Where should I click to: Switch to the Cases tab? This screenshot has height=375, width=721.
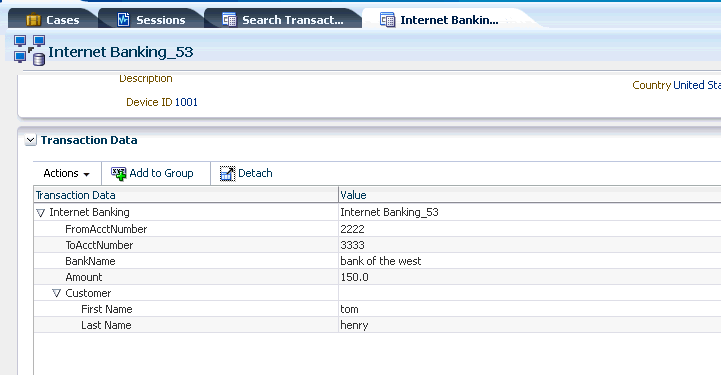click(52, 20)
